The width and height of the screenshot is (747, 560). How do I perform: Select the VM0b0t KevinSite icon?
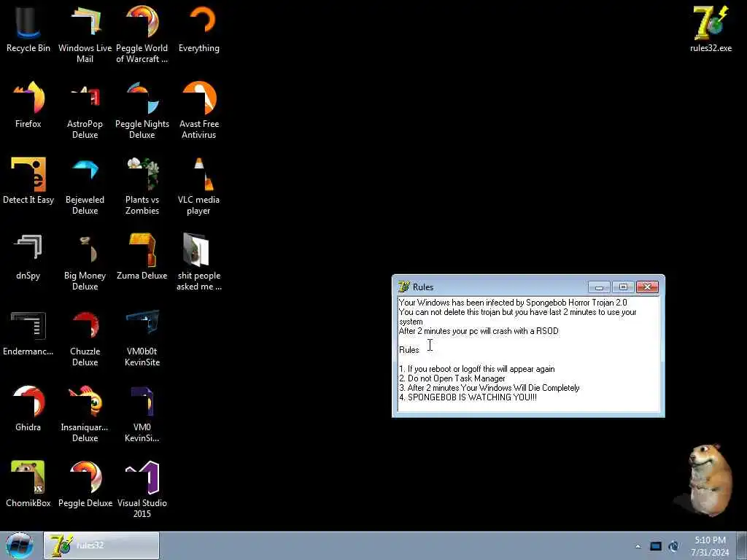coord(142,337)
